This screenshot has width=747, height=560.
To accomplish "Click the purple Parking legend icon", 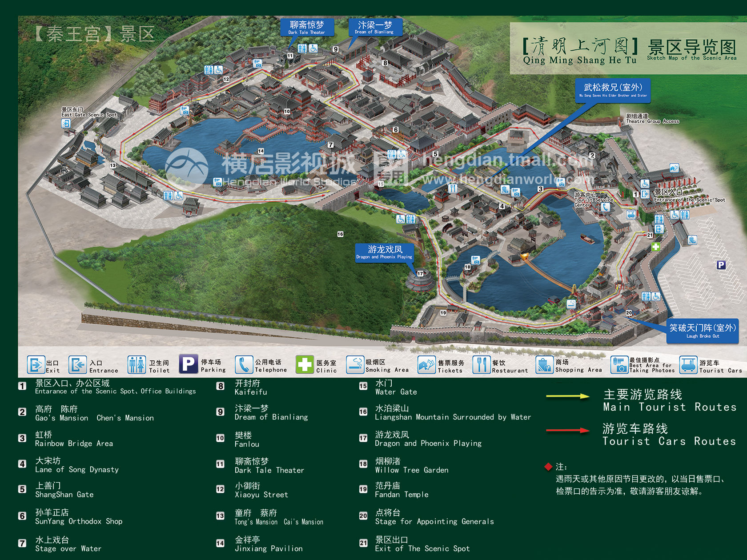I will point(188,364).
